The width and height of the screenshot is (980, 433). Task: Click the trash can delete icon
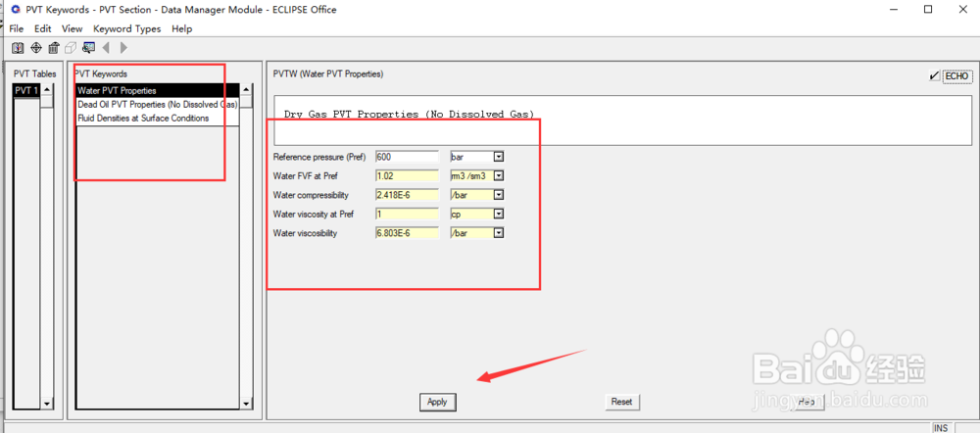click(x=54, y=47)
